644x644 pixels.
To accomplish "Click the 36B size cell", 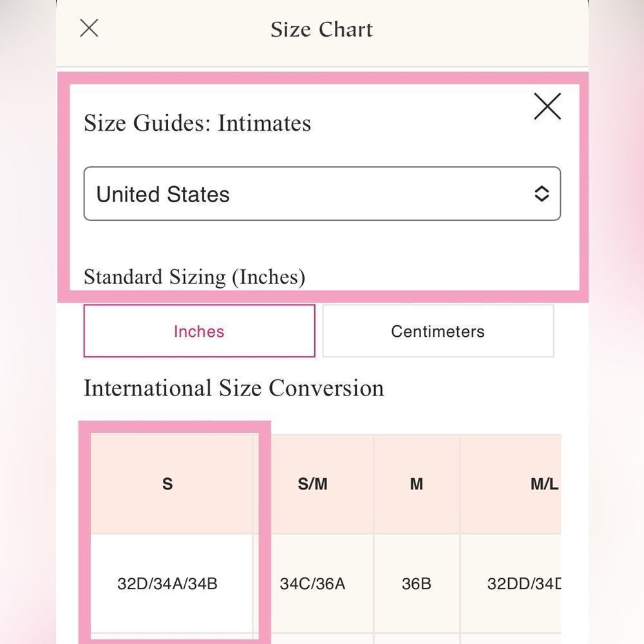I will [417, 583].
